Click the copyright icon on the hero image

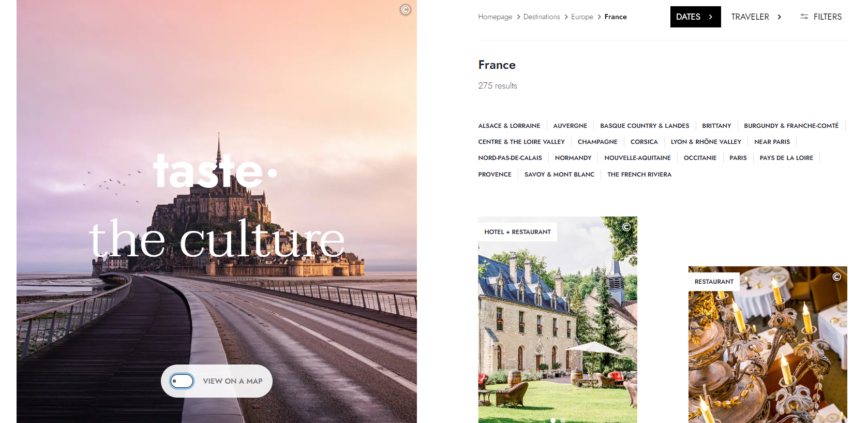coord(406,9)
